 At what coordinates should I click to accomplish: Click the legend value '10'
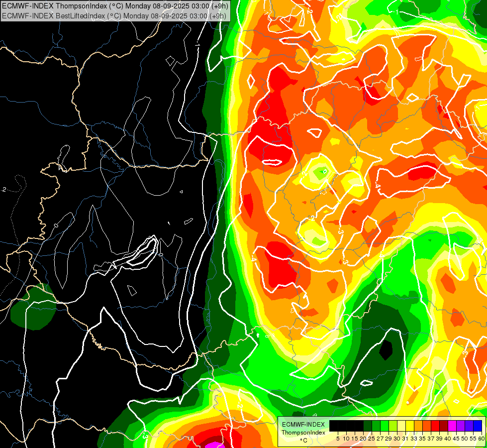346,439
